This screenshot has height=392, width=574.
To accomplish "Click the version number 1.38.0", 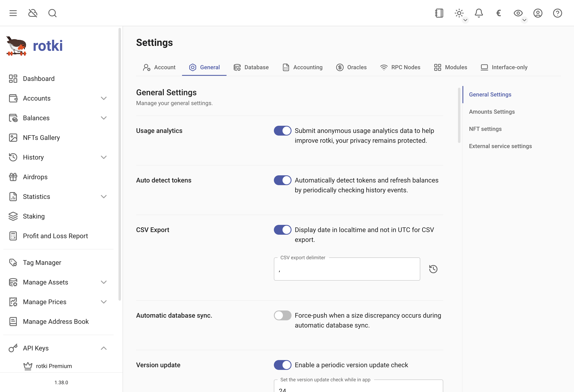I will coord(61,382).
